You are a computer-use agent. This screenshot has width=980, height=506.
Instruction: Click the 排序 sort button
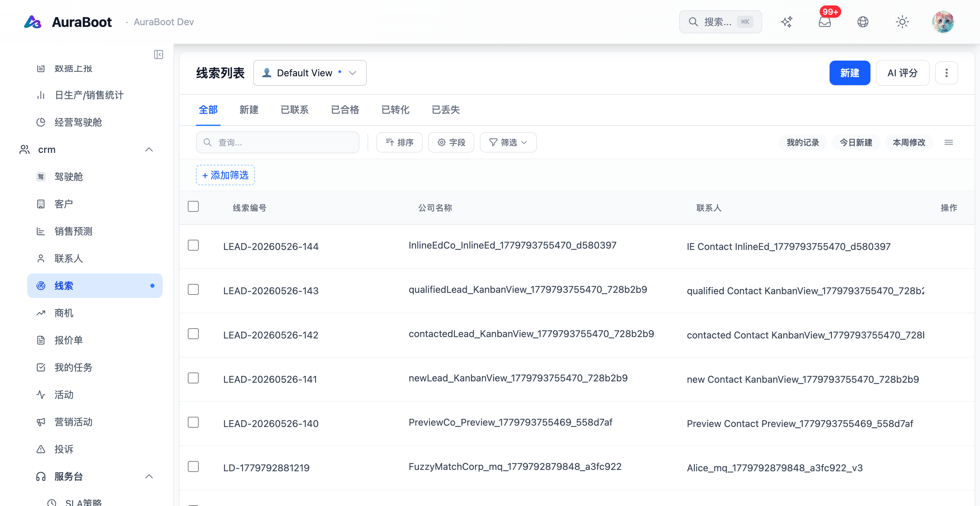coord(399,142)
